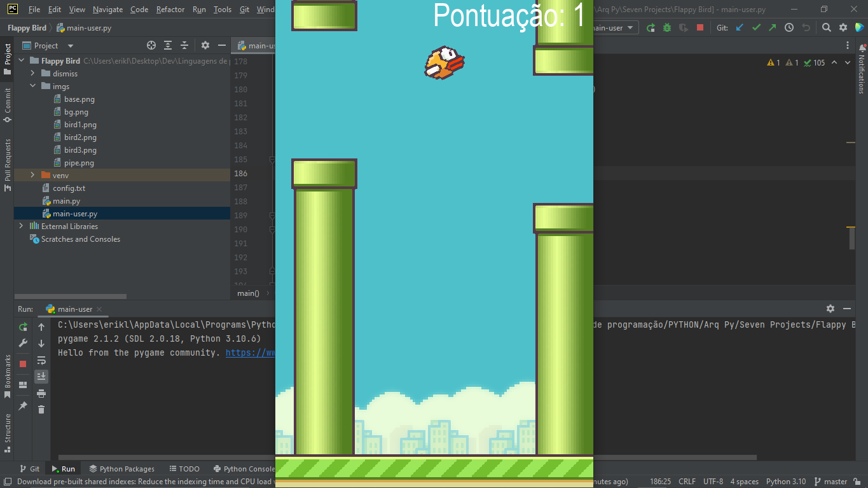
Task: Expand the venv folder
Action: coord(32,175)
